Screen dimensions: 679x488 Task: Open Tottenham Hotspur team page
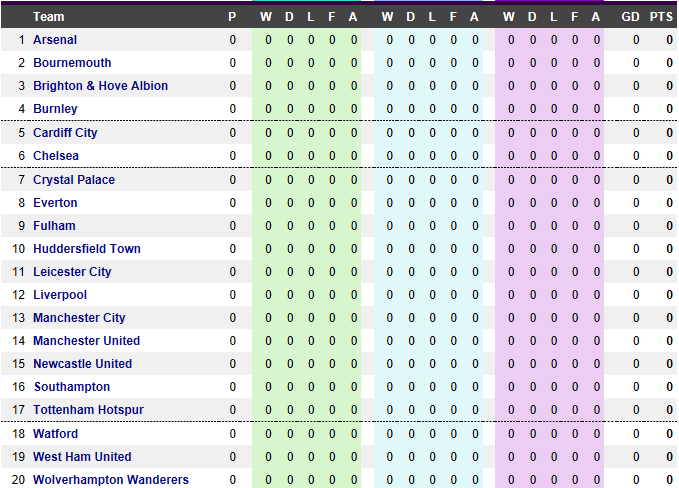(x=88, y=410)
